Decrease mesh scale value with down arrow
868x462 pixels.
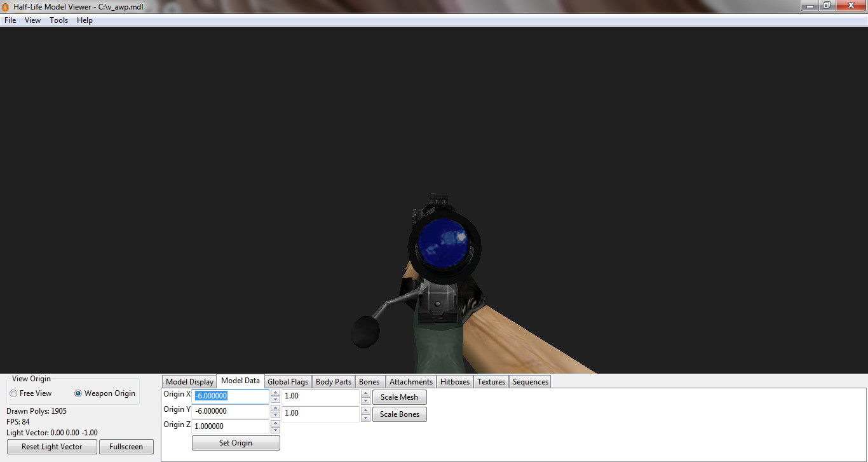tap(365, 401)
